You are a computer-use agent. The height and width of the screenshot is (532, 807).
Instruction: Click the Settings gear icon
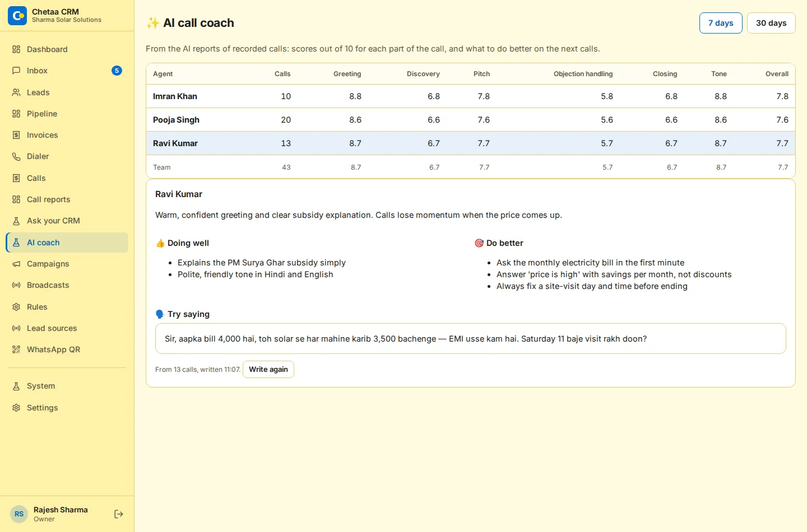click(16, 408)
